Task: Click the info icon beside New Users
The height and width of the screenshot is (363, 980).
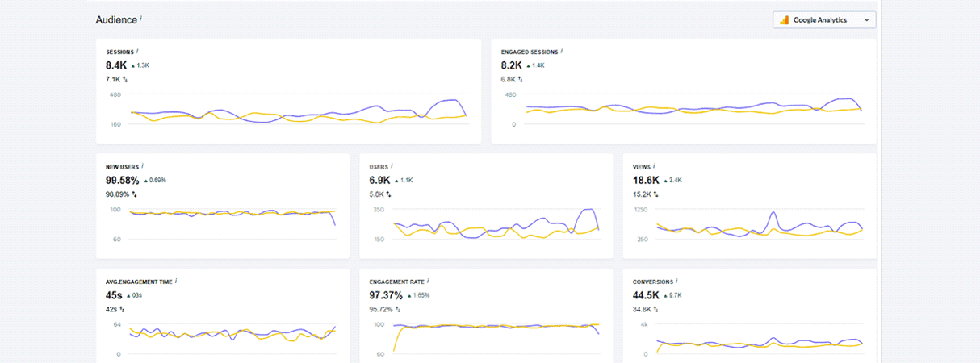Action: pyautogui.click(x=143, y=165)
